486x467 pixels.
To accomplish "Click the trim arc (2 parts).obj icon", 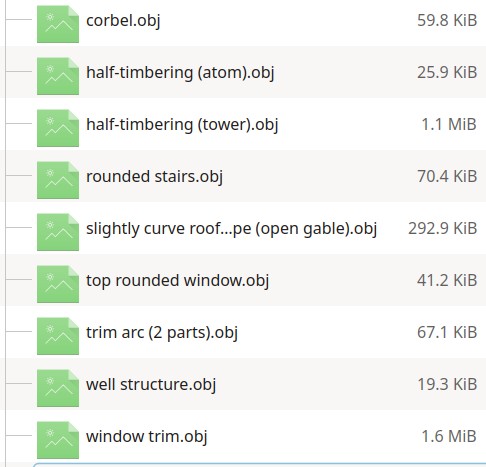I will coord(58,336).
